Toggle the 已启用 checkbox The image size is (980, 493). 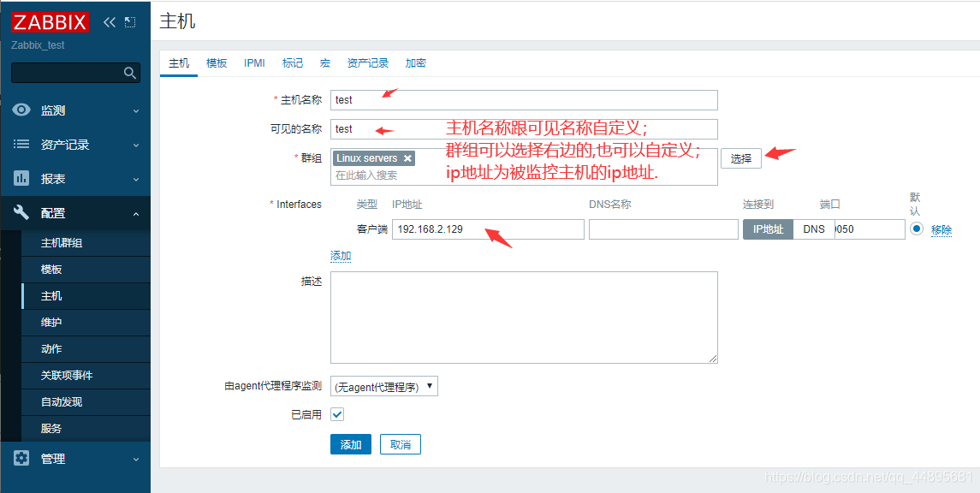pos(337,414)
